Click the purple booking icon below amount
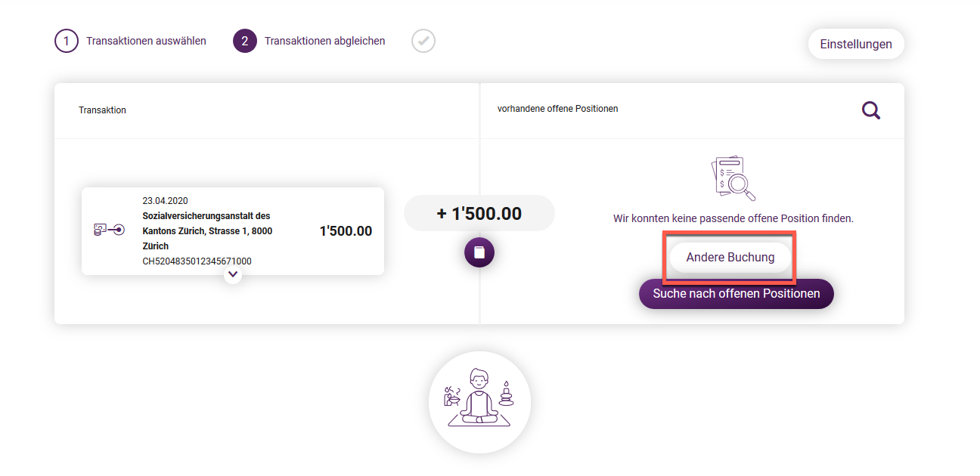The image size is (980, 476). coord(479,252)
